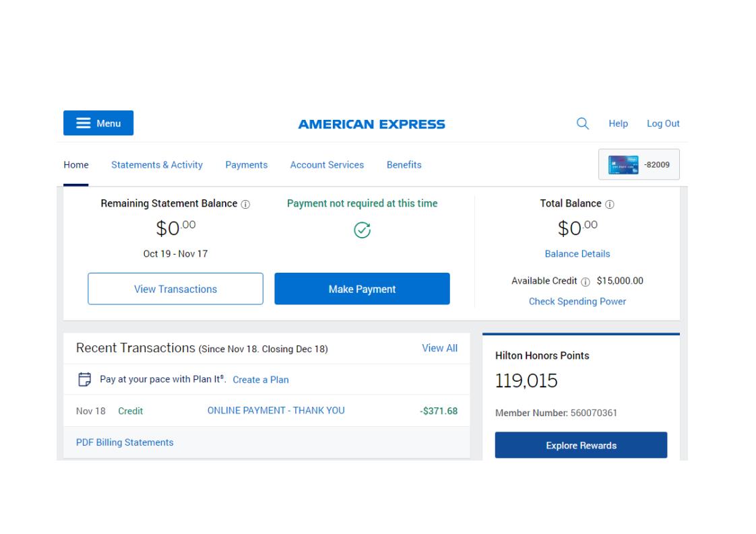This screenshot has height=534, width=756.
Task: Switch to Statements & Activity tab
Action: tap(157, 165)
